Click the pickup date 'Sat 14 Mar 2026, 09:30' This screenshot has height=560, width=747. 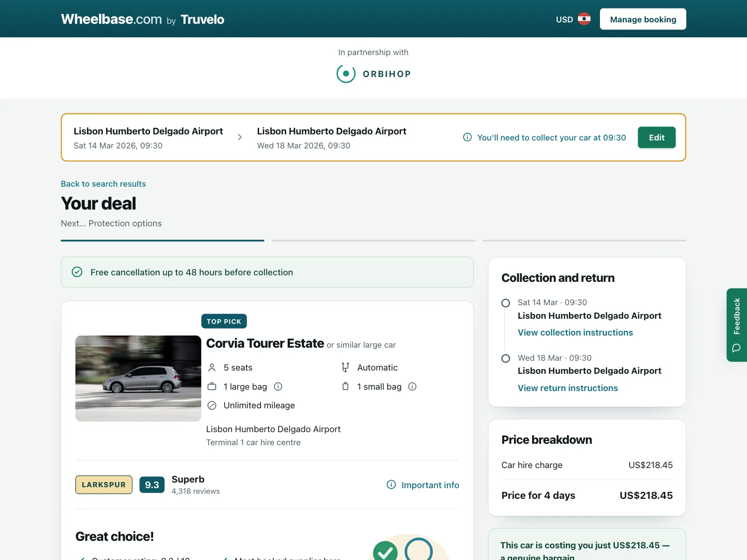point(118,146)
